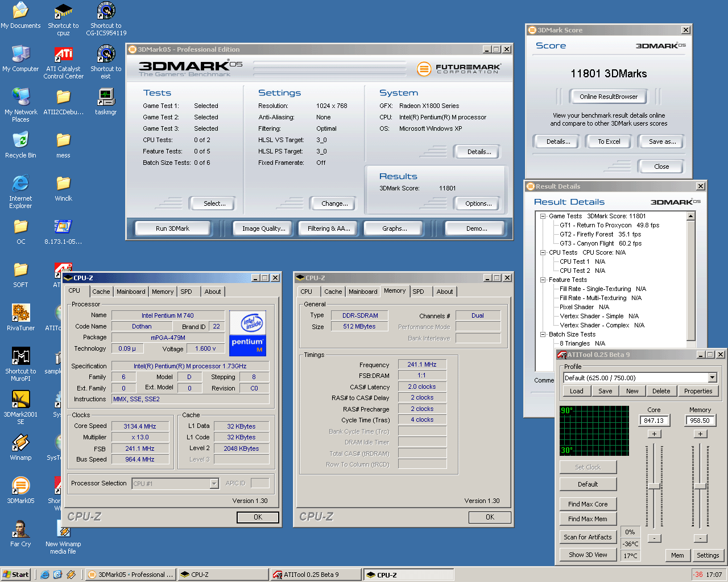Open New Winamp media file icon

point(63,537)
